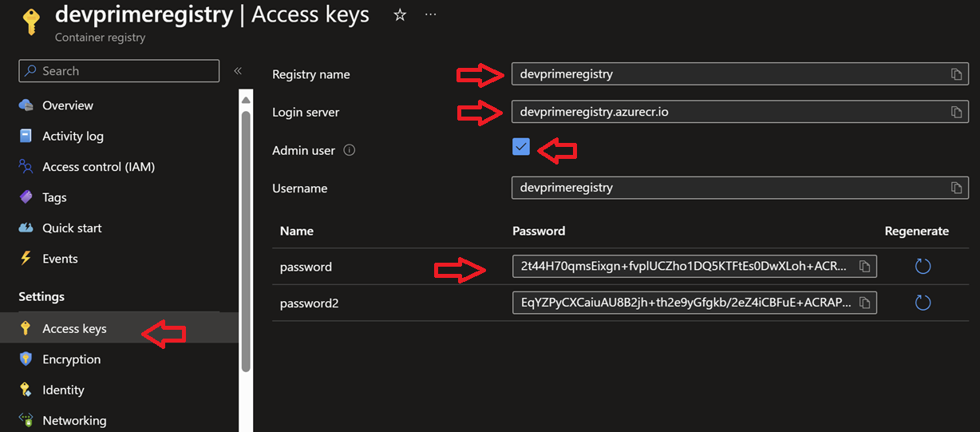Click the Quick start cloud icon
This screenshot has width=980, height=432.
pyautogui.click(x=26, y=228)
